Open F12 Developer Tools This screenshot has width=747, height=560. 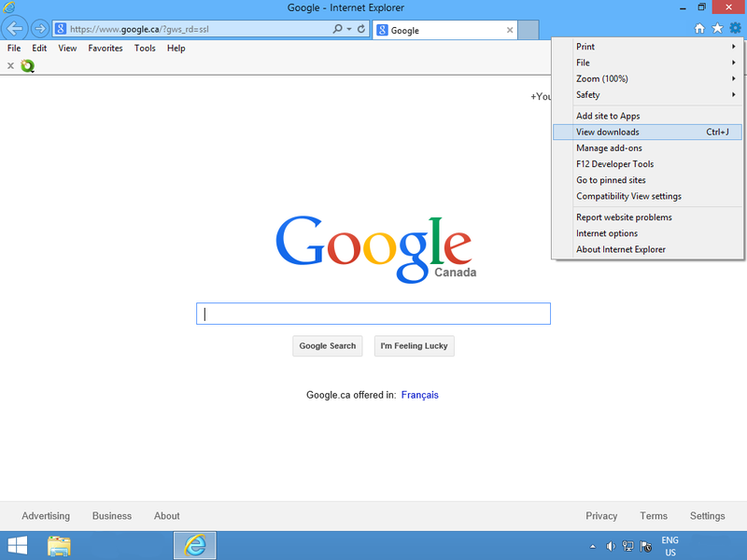[x=647, y=164]
